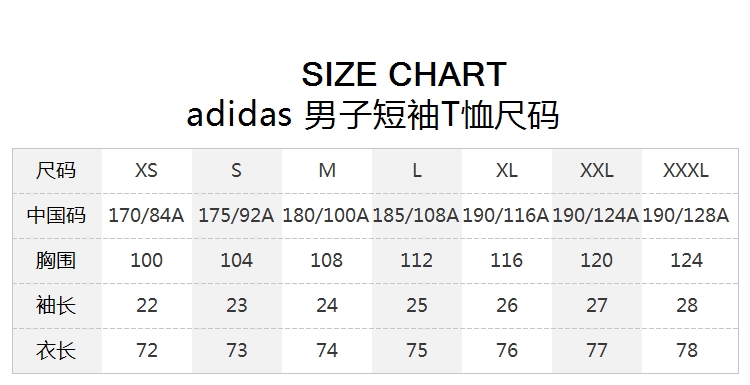Viewport: 750px width, 385px height.
Task: Click sleeve length 22 under XS
Action: (146, 305)
